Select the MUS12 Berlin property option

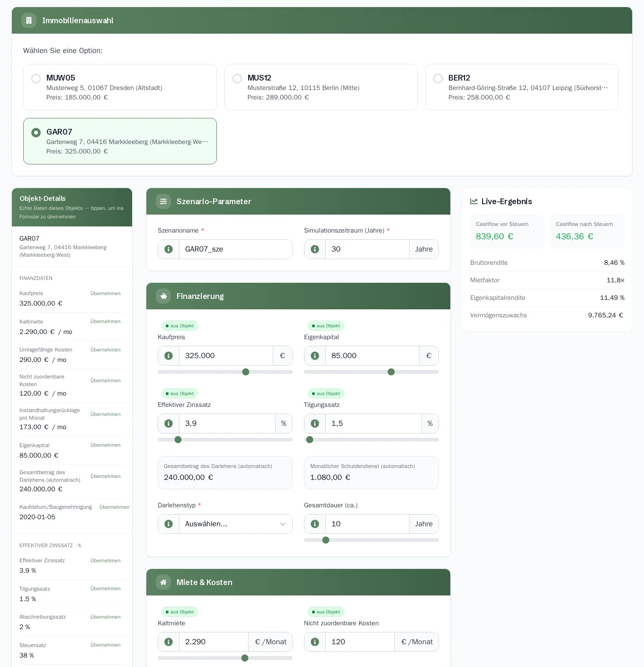[321, 87]
